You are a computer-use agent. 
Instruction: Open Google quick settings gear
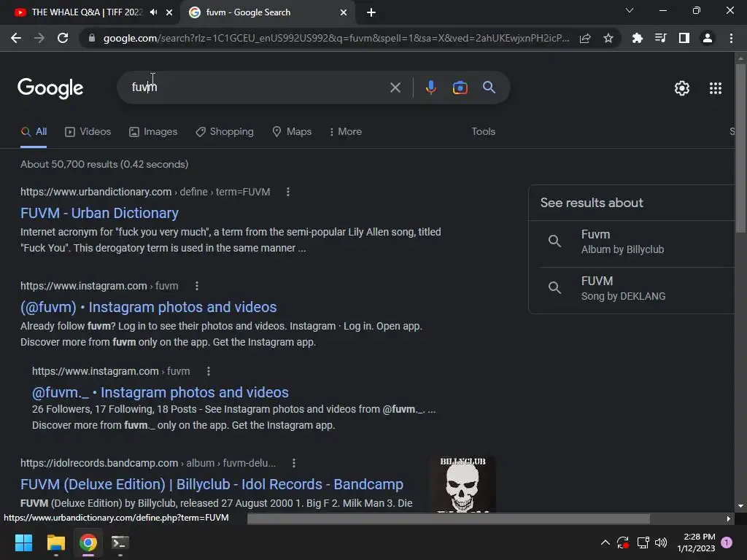[x=682, y=88]
